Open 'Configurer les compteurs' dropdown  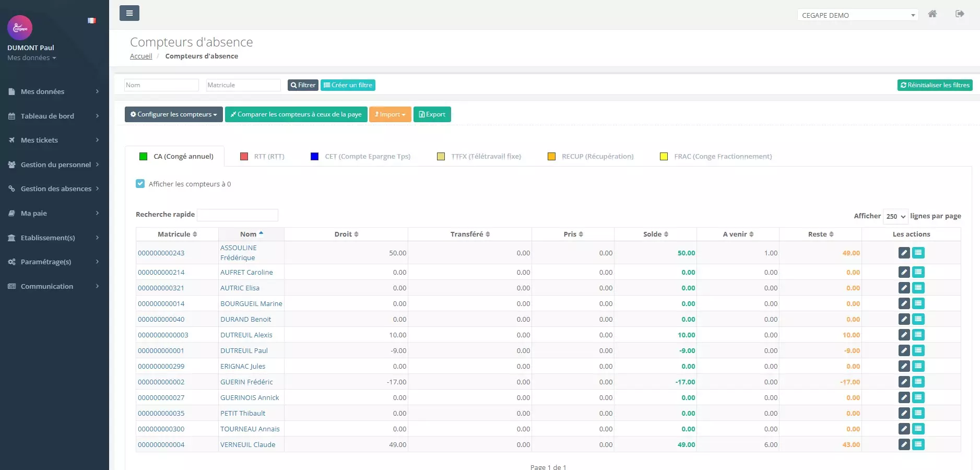pyautogui.click(x=174, y=114)
